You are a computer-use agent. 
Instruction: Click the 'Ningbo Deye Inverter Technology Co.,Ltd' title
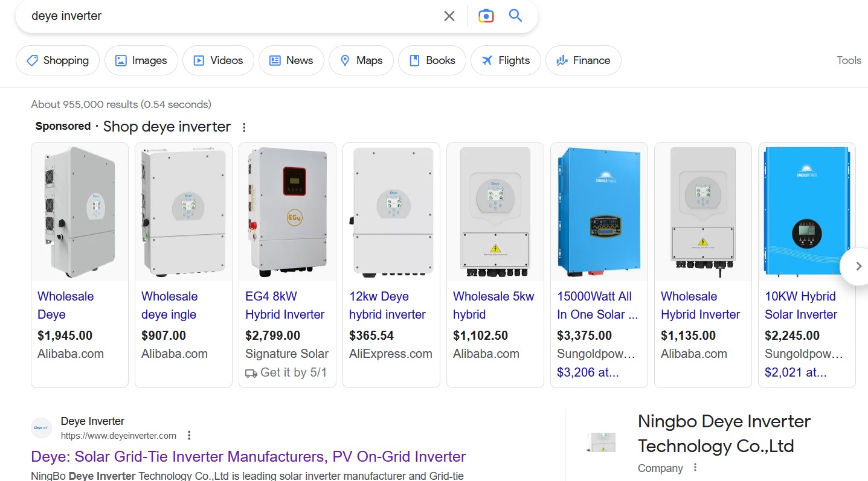tap(724, 433)
